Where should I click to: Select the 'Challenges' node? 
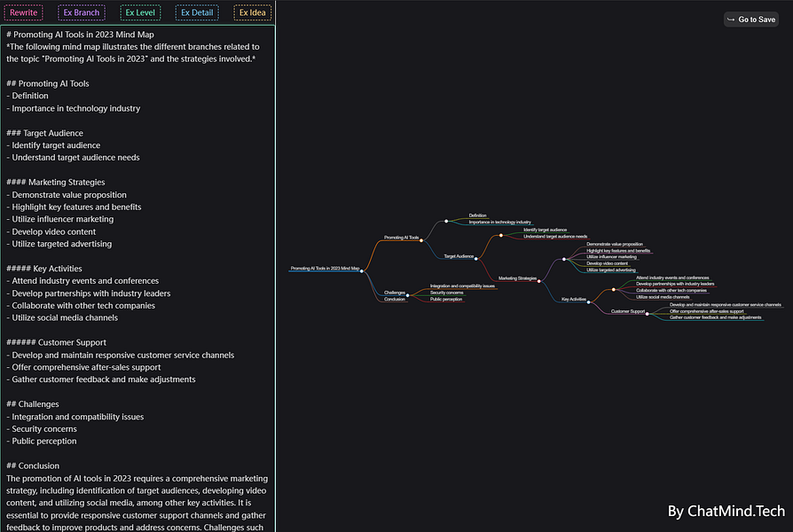click(396, 293)
